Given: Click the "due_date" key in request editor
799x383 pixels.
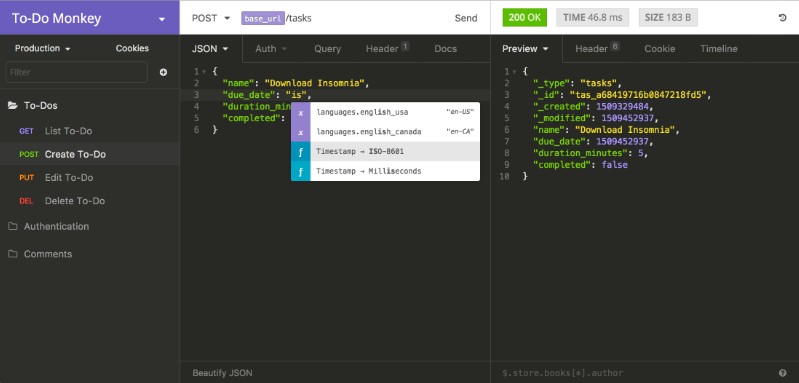Looking at the screenshot, I should tap(249, 95).
